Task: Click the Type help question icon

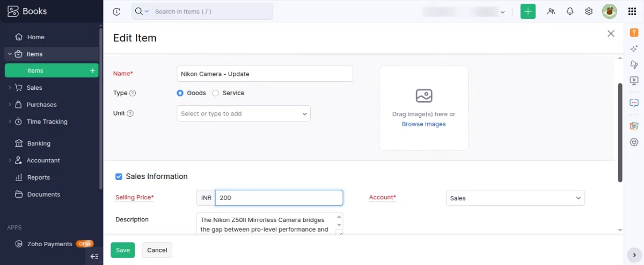Action: [133, 93]
